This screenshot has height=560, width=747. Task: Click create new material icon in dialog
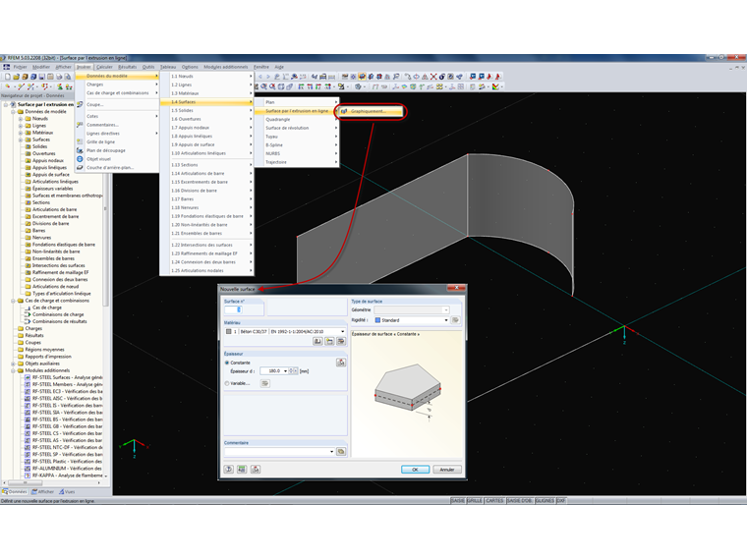(x=329, y=341)
